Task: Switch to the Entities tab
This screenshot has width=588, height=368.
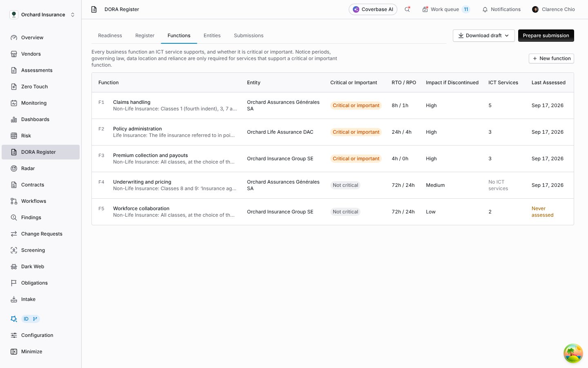Action: 212,36
